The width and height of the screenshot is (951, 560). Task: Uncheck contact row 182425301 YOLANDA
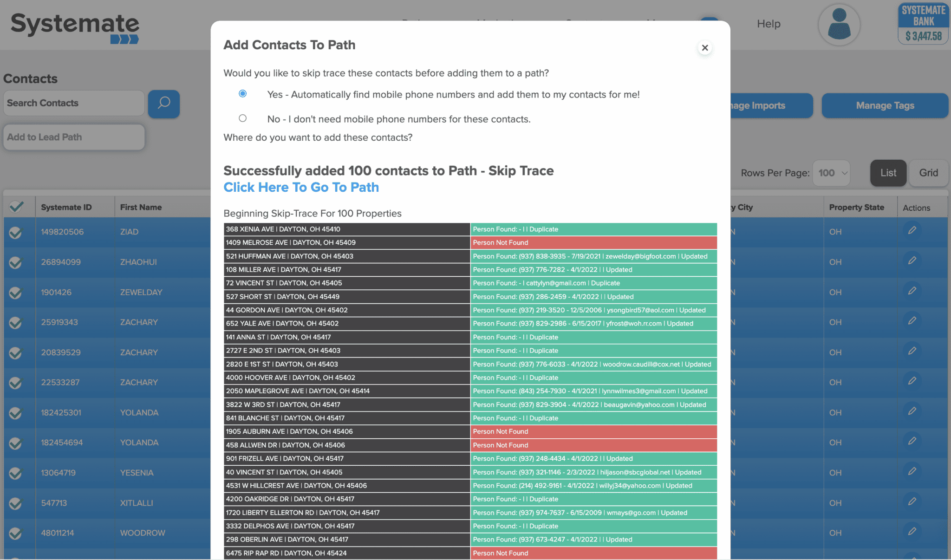16,412
